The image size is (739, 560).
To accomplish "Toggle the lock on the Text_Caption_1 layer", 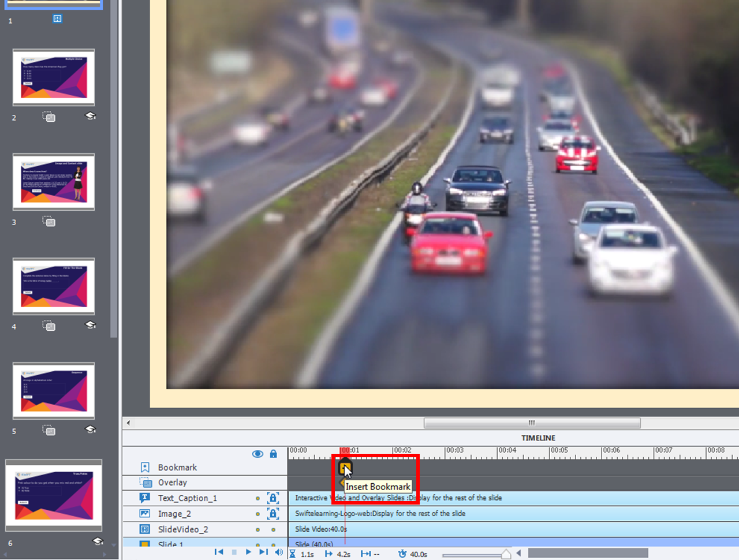I will [273, 498].
